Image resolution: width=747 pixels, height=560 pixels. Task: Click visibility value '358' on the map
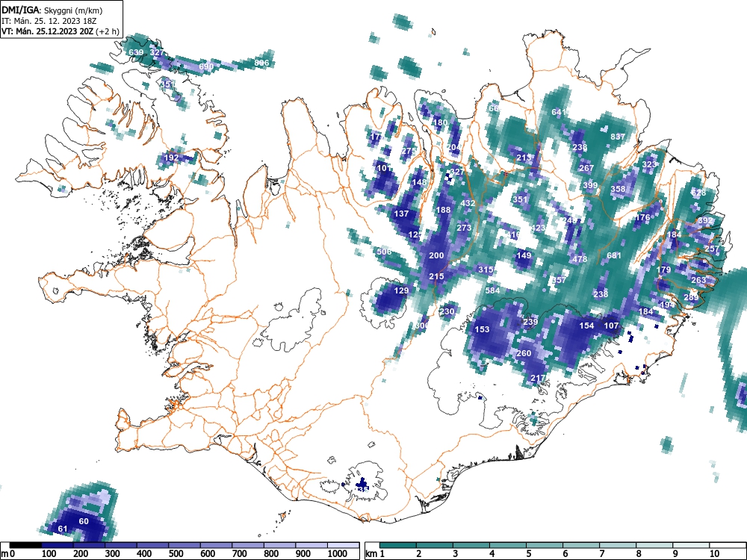click(x=618, y=189)
